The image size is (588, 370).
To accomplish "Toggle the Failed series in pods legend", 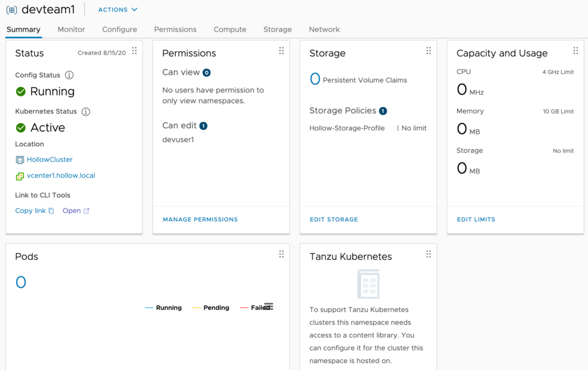I will coord(255,308).
